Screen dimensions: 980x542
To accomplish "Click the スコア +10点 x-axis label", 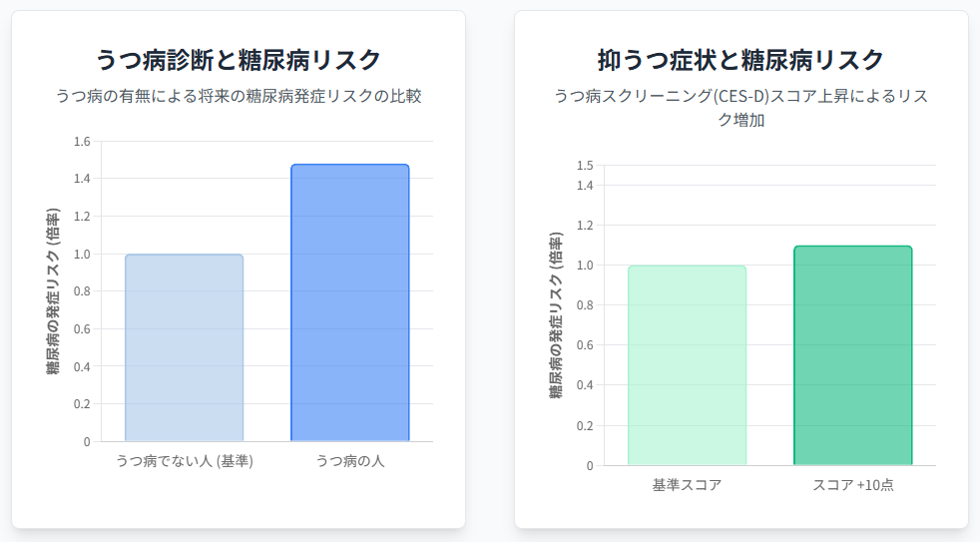I will [852, 485].
